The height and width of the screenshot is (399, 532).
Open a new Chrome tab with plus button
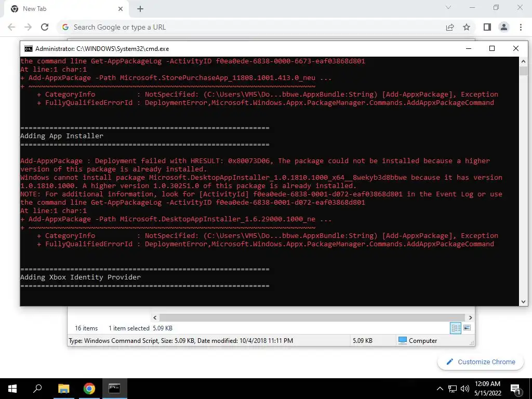coord(140,9)
